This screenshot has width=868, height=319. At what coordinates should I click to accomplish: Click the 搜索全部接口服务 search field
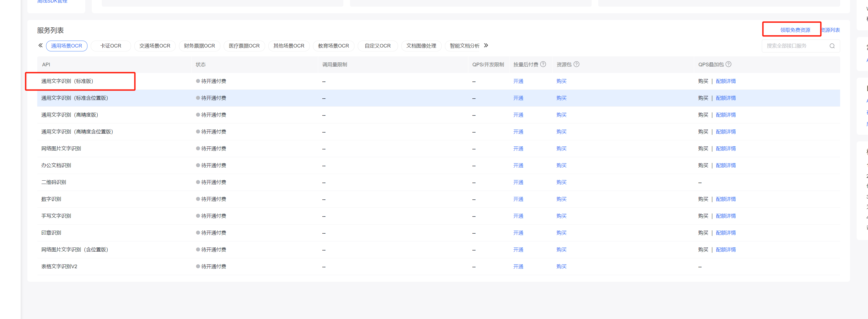[801, 46]
